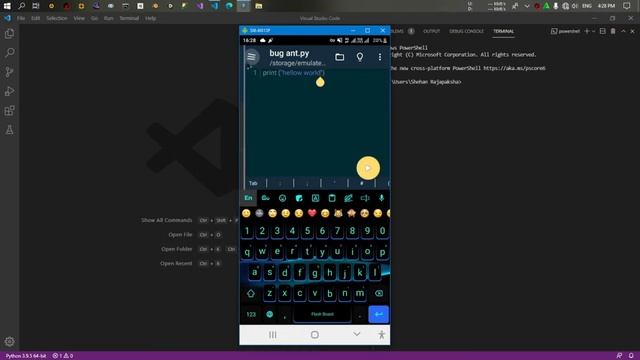Open the Edit menu in VS Code
The height and width of the screenshot is (360, 640).
36,18
